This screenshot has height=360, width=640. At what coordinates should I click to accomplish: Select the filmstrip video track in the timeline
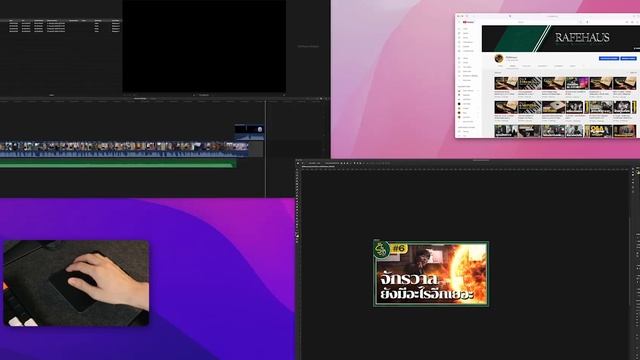(x=124, y=149)
